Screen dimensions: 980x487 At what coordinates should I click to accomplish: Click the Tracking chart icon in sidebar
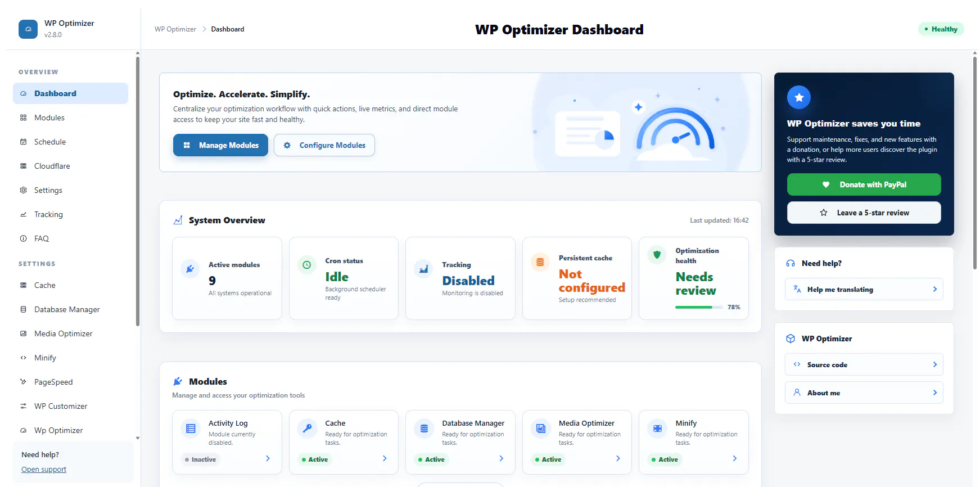pyautogui.click(x=24, y=214)
